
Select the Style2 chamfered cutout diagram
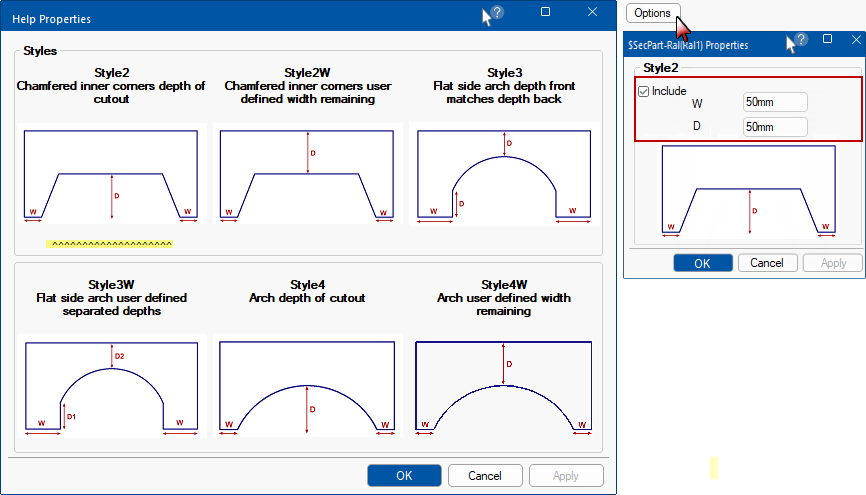(111, 174)
